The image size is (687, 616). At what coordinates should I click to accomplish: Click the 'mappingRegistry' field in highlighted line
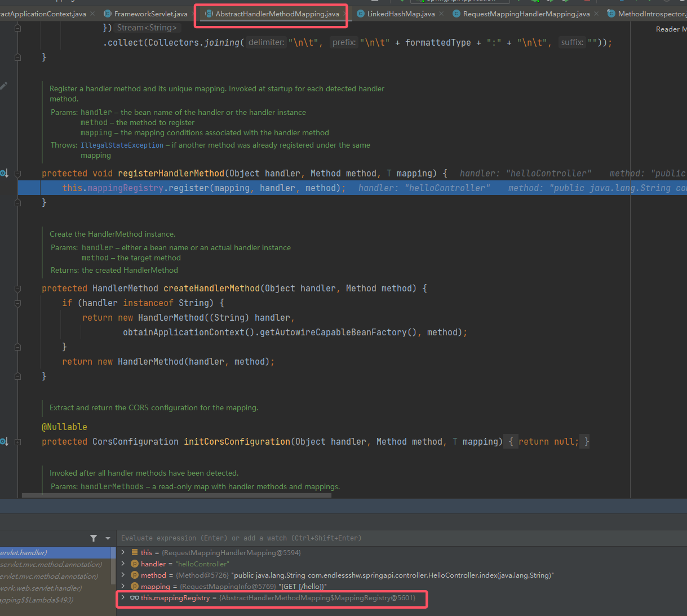(x=125, y=188)
